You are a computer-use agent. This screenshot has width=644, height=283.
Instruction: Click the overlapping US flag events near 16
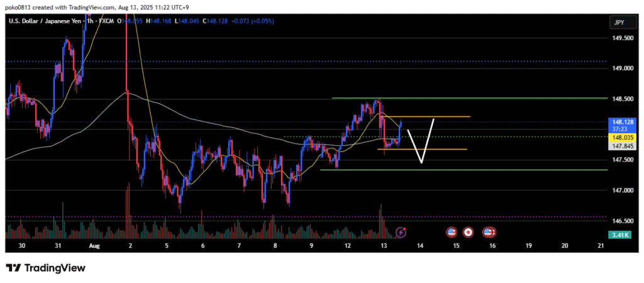pyautogui.click(x=488, y=233)
